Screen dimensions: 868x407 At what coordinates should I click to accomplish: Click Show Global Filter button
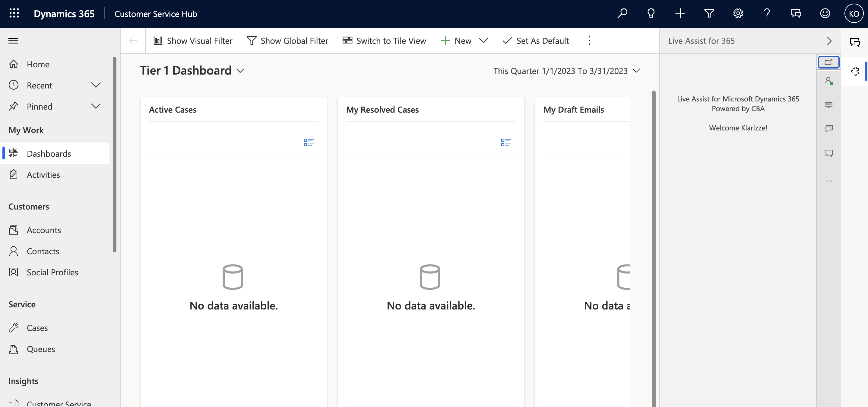tap(287, 41)
